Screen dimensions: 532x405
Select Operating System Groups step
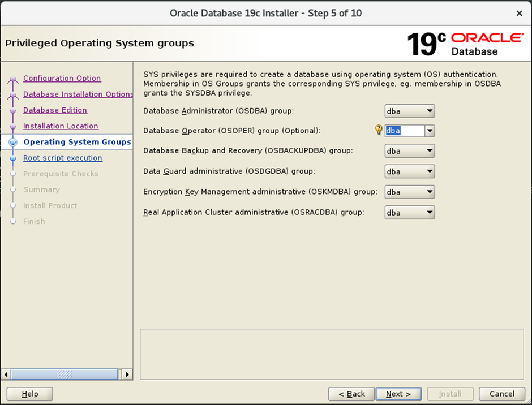point(77,142)
